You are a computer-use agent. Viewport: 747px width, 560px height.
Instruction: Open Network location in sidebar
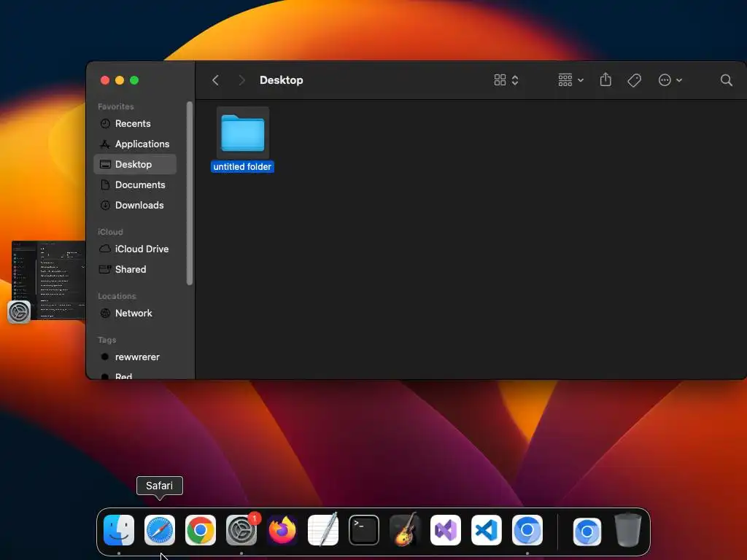tap(135, 314)
